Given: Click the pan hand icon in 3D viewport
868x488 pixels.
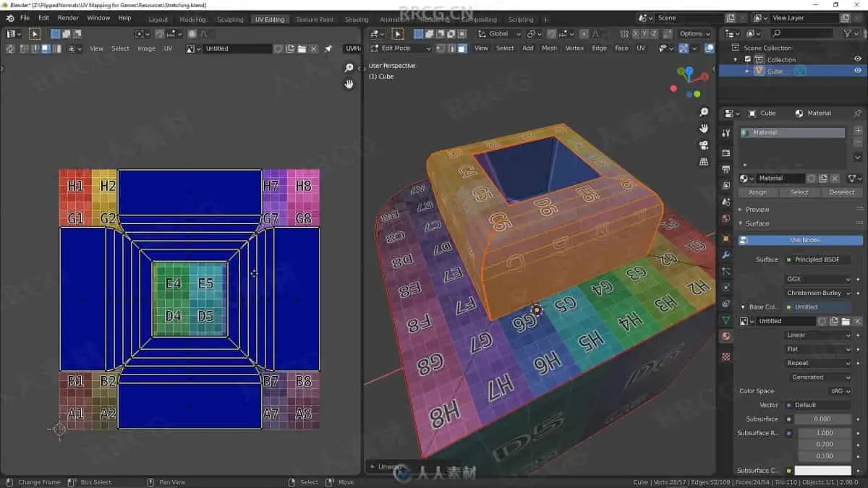Looking at the screenshot, I should [704, 129].
